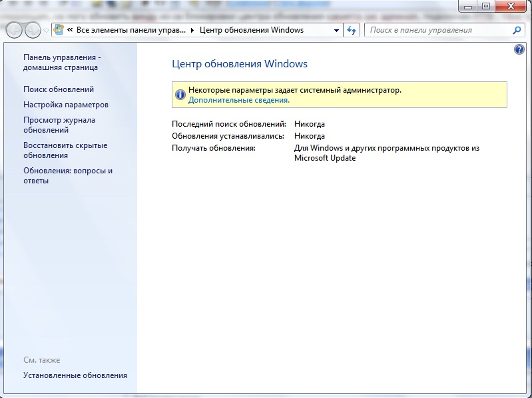Click the info icon in yellow notice
The height and width of the screenshot is (398, 532).
[180, 95]
